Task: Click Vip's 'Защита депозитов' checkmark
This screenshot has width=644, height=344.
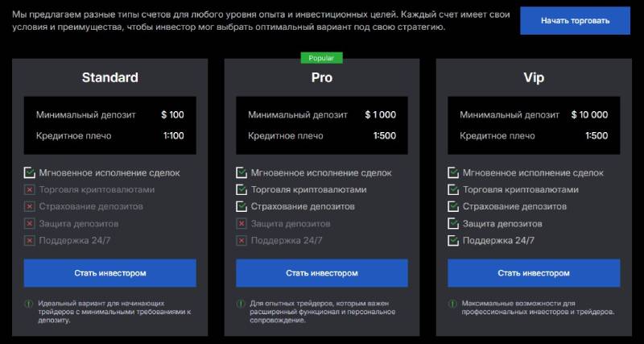Action: (452, 224)
